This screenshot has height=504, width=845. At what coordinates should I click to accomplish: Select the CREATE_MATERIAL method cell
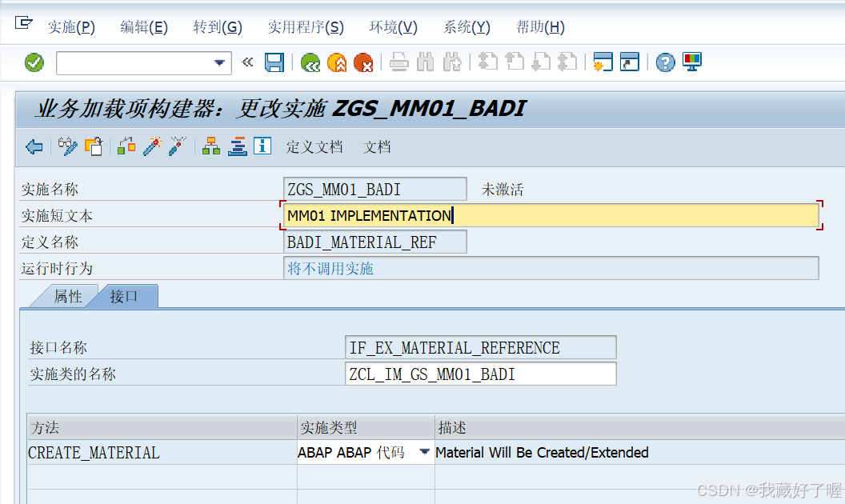click(x=162, y=453)
